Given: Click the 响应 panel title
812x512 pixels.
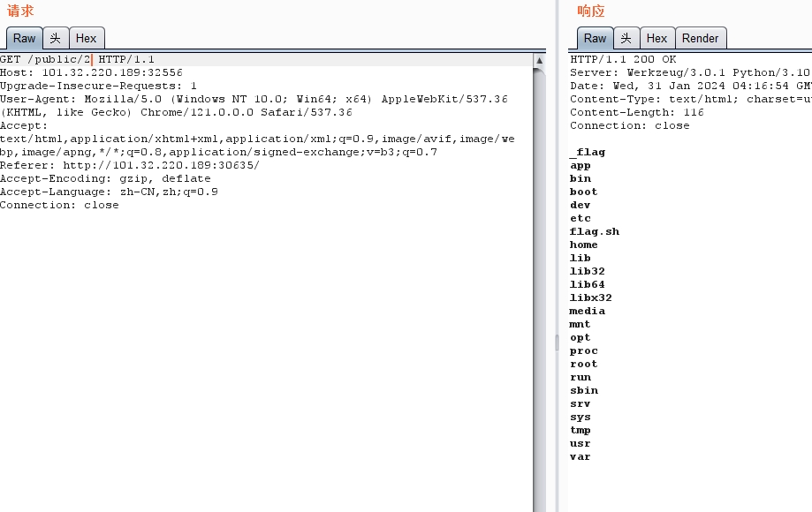Looking at the screenshot, I should [x=591, y=11].
